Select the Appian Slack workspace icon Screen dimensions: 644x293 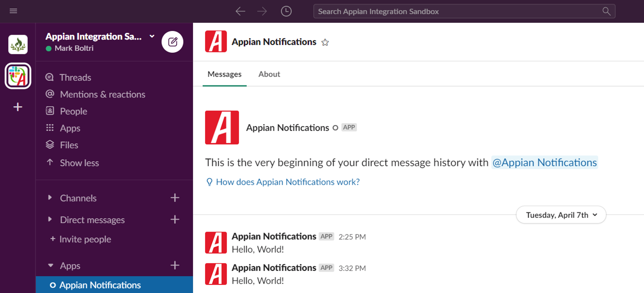pyautogui.click(x=18, y=76)
